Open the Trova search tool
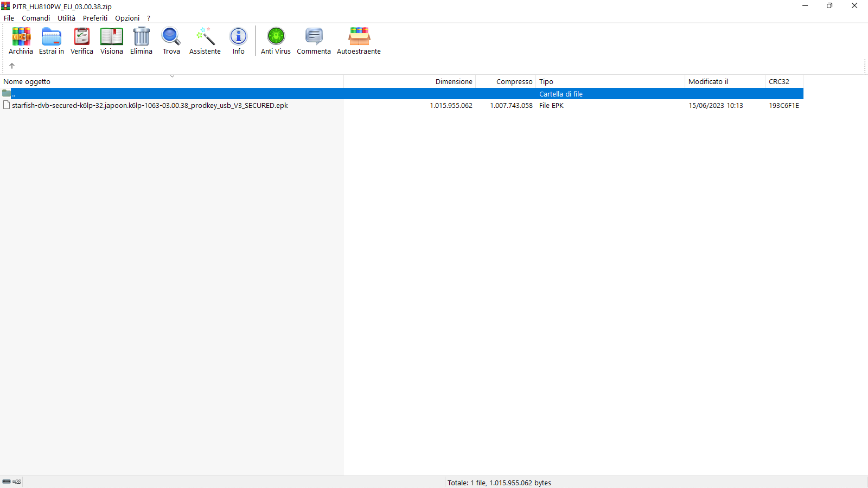Image resolution: width=868 pixels, height=488 pixels. 171,41
